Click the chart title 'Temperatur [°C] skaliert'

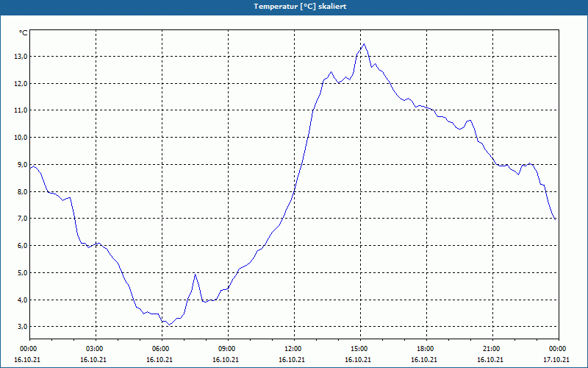coord(300,7)
